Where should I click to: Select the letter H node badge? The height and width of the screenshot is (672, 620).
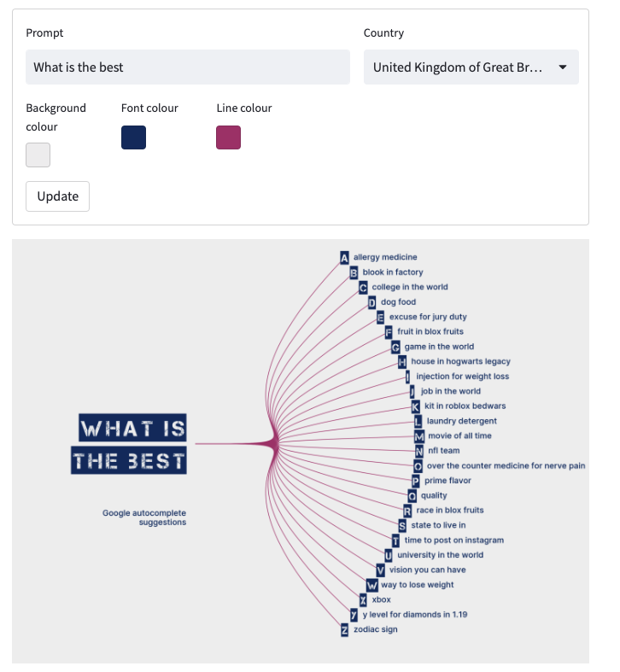(402, 362)
